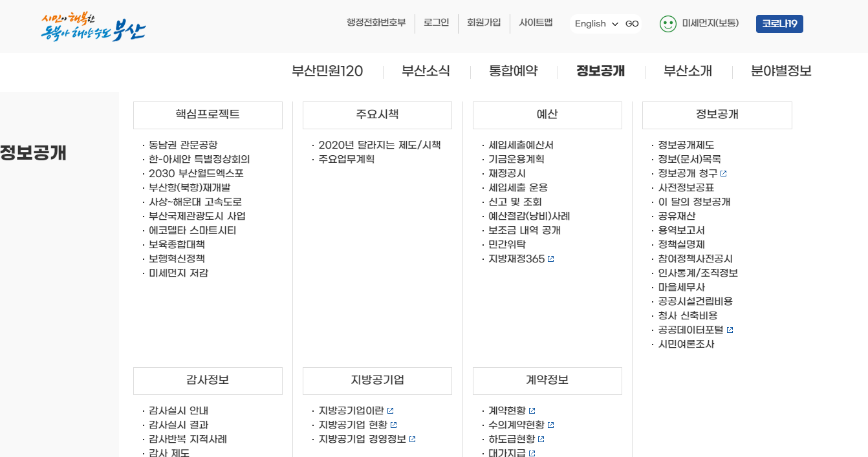Open 2030 부산월드엑스포 link

pyautogui.click(x=196, y=174)
